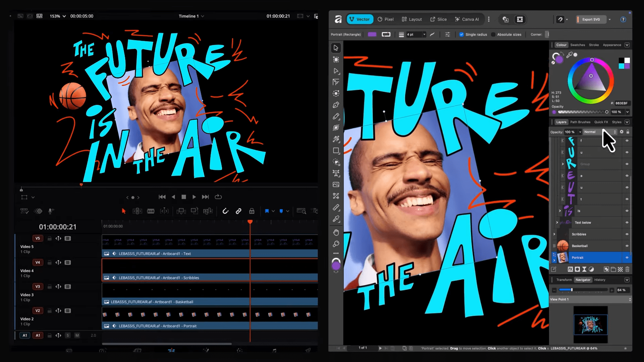Choose the Rectangle shape tool
The image size is (644, 362).
click(x=336, y=150)
